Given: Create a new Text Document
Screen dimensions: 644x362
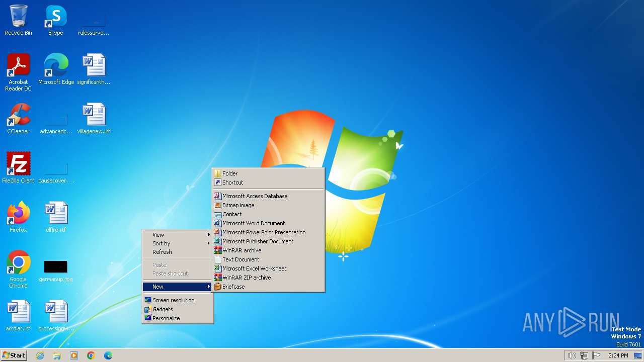Looking at the screenshot, I should click(x=268, y=259).
